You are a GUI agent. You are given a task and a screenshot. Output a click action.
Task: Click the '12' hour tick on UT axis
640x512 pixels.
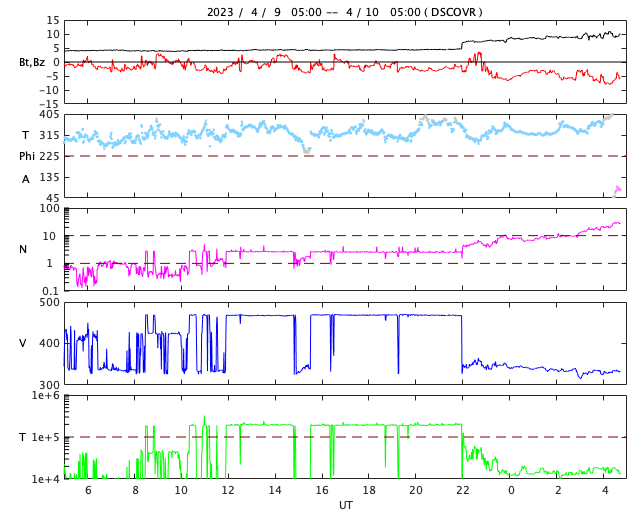[228, 490]
